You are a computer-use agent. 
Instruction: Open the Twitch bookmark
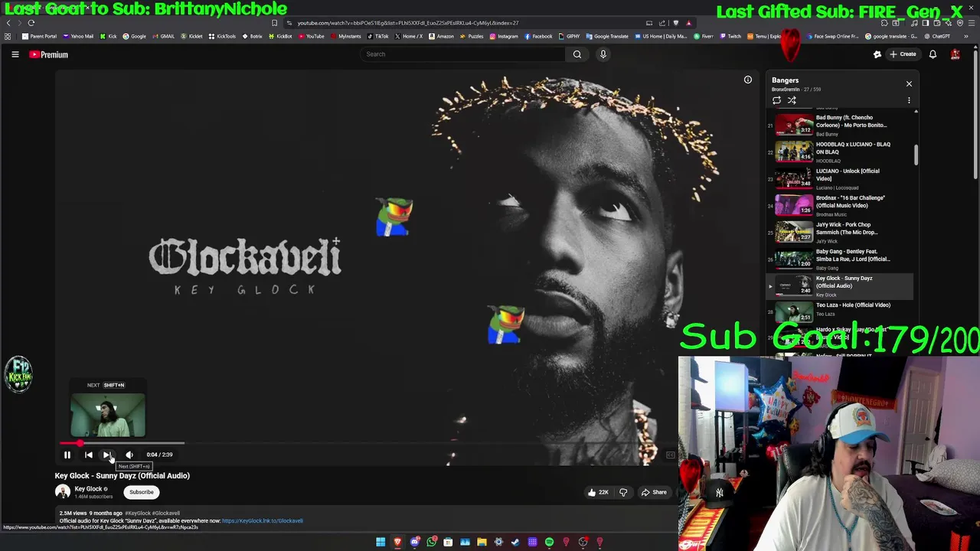[x=730, y=36]
